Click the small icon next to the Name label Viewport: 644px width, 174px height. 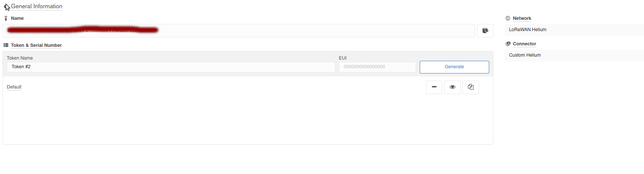pos(6,18)
